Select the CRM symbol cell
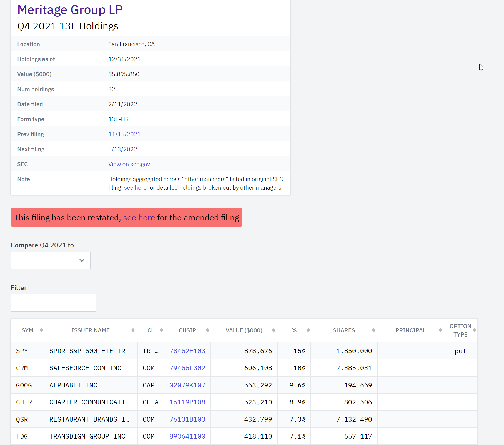 coord(27,368)
